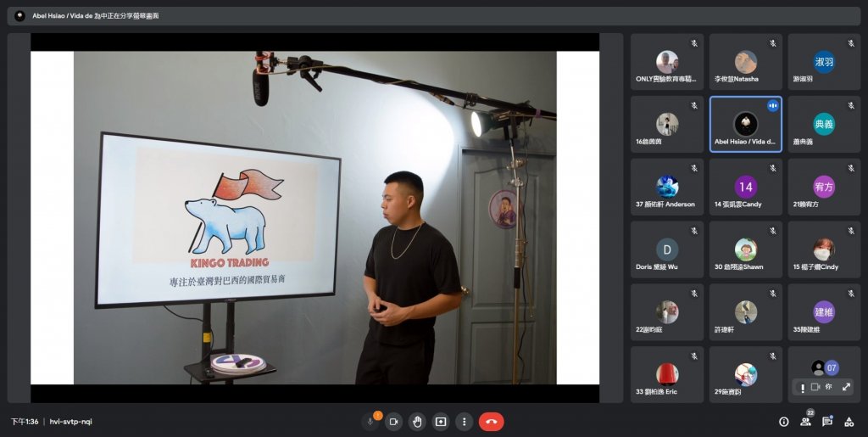The width and height of the screenshot is (868, 437).
Task: Select the 15 Cindy masked avatar
Action: pyautogui.click(x=824, y=249)
